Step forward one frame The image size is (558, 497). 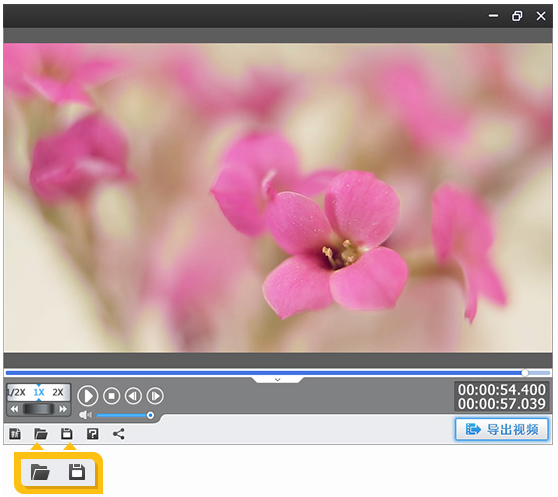pyautogui.click(x=155, y=396)
